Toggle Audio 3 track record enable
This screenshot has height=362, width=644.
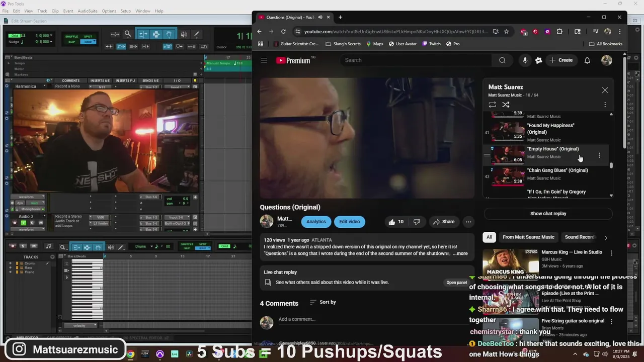point(15,223)
